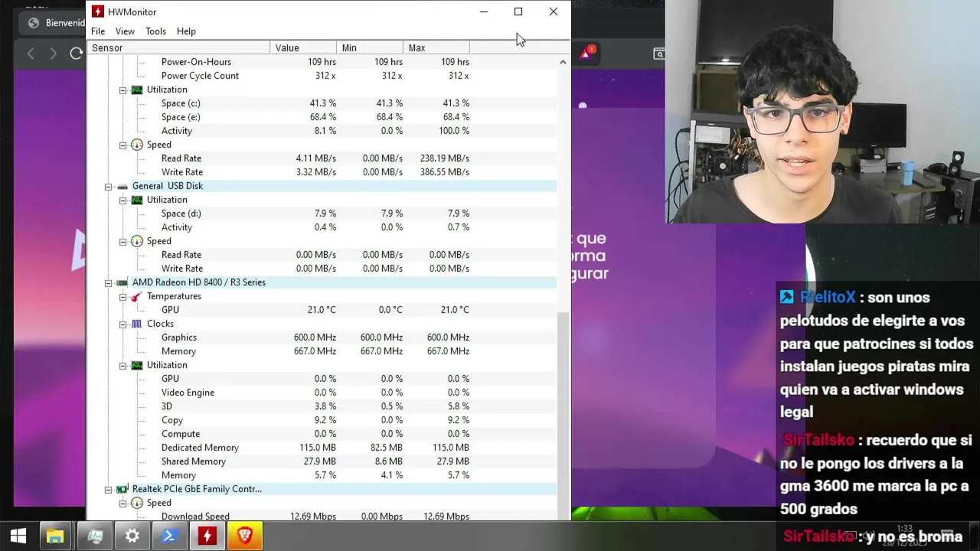Select the Video Engine row
Screen dimensions: 980x551
[x=322, y=393]
